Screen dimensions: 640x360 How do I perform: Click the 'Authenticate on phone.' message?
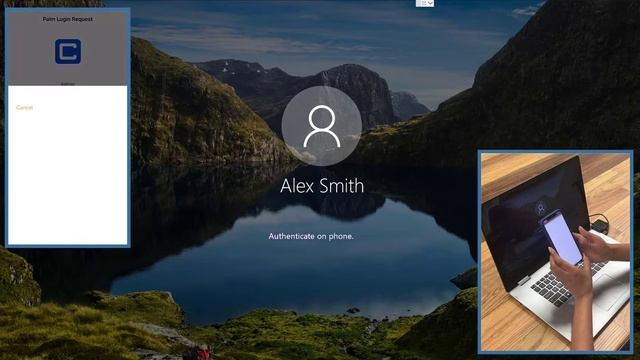pyautogui.click(x=311, y=236)
